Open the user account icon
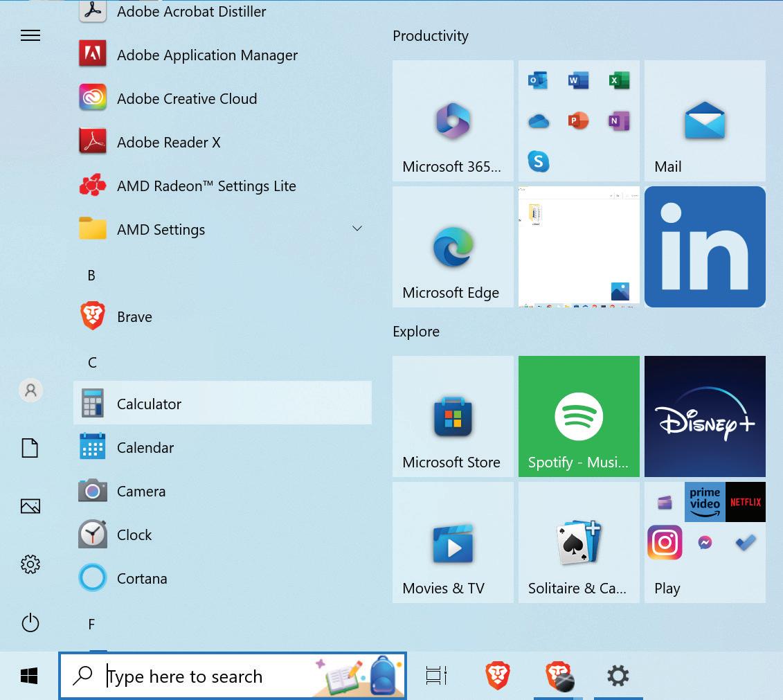Image resolution: width=783 pixels, height=700 pixels. point(30,390)
